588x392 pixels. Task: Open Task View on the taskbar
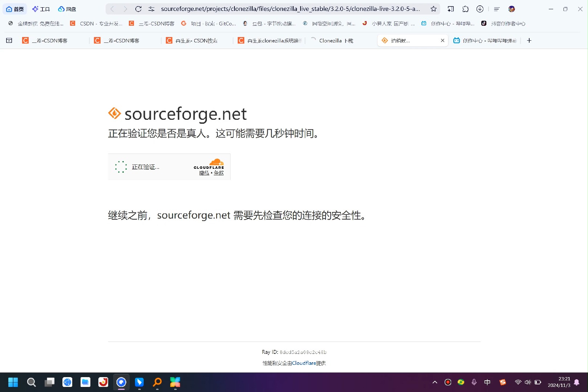[x=49, y=382]
